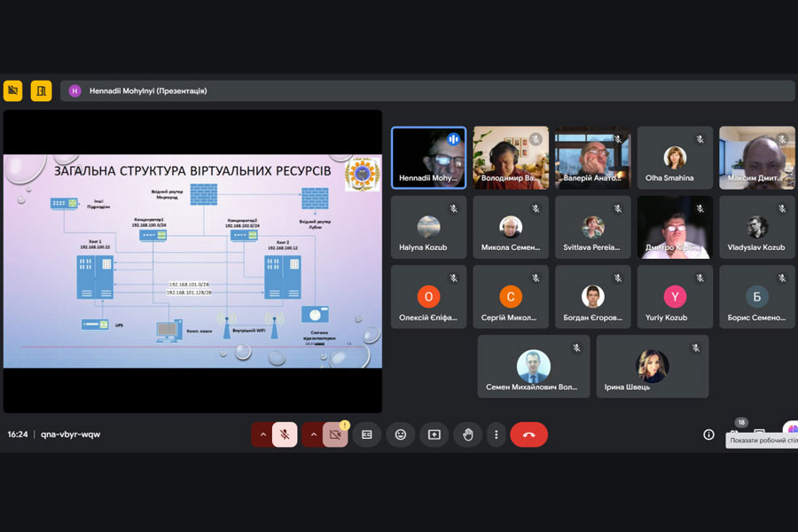Image resolution: width=798 pixels, height=532 pixels.
Task: Select the Halyna Kozub participant tile
Action: (x=428, y=228)
